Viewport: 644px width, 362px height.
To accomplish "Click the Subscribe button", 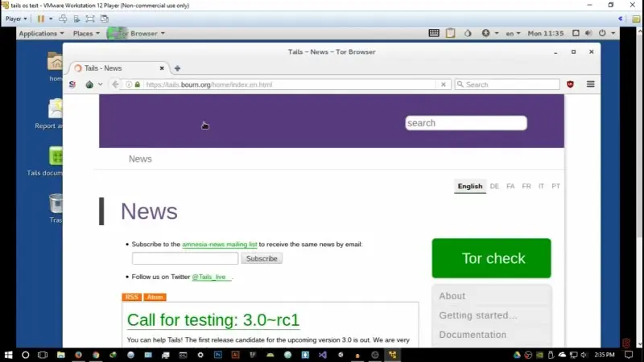I will click(262, 258).
